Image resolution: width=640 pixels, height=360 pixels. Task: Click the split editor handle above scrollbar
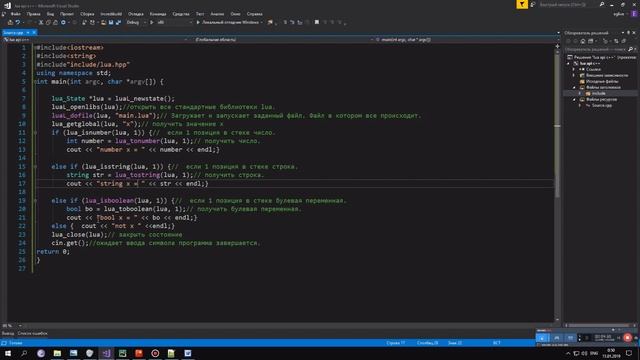[557, 46]
